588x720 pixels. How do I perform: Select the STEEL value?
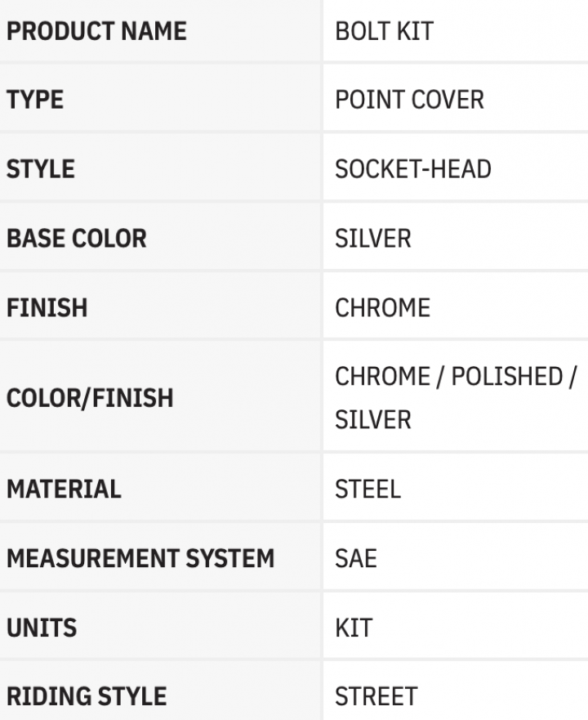[367, 489]
